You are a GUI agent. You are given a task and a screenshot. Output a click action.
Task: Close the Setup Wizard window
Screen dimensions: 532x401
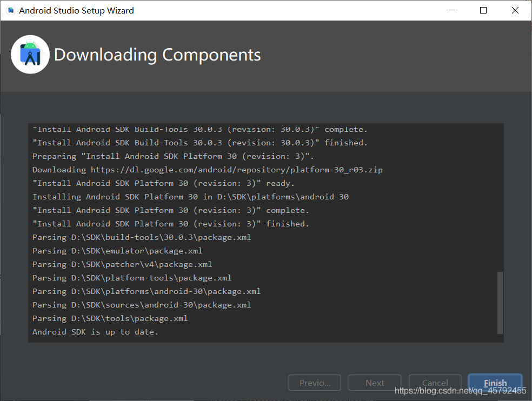[515, 10]
